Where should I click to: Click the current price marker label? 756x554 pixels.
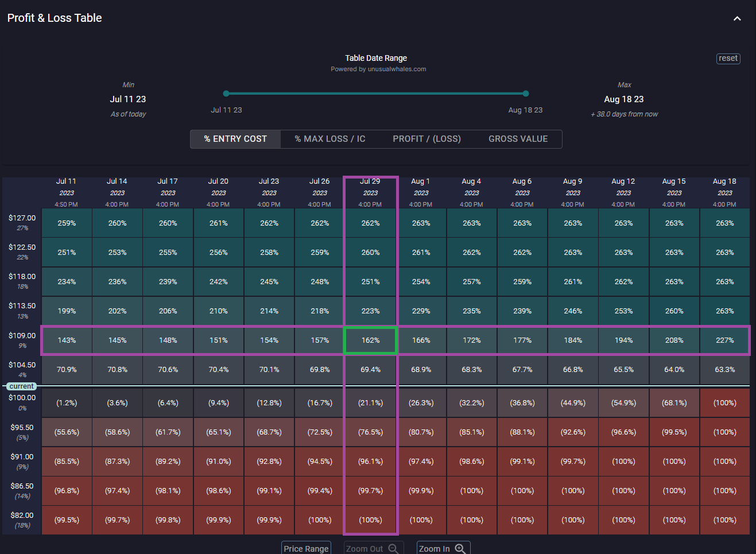pyautogui.click(x=21, y=386)
